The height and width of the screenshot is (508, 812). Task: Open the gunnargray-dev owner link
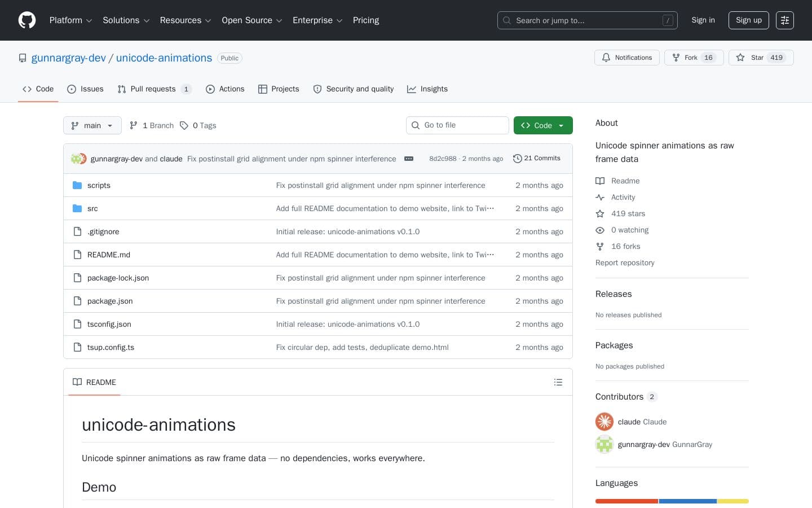(69, 58)
